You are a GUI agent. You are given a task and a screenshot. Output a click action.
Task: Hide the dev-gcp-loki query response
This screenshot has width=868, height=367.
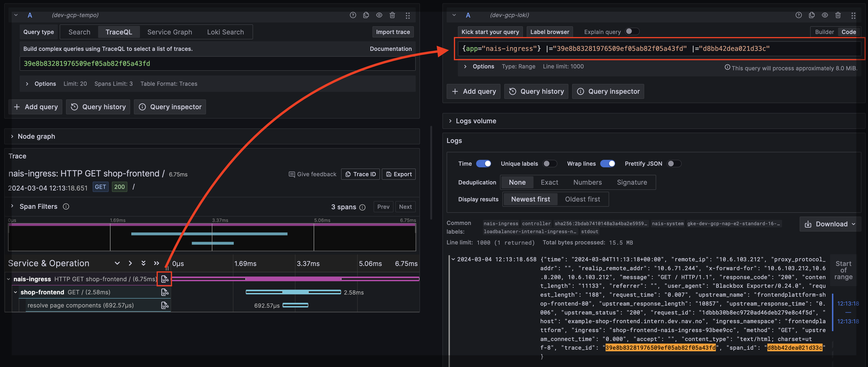(825, 15)
